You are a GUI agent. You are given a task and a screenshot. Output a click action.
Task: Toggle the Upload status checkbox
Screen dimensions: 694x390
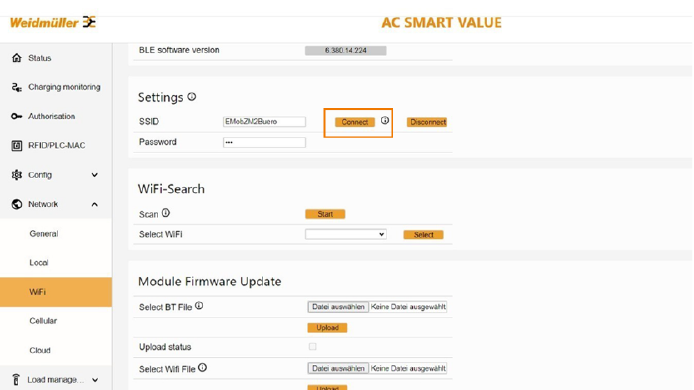pos(312,347)
